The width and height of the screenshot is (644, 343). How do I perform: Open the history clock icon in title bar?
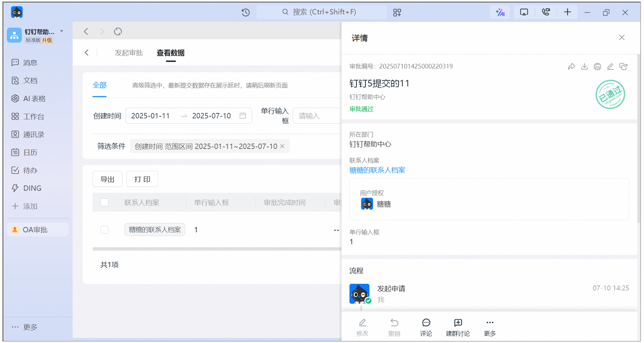[246, 12]
